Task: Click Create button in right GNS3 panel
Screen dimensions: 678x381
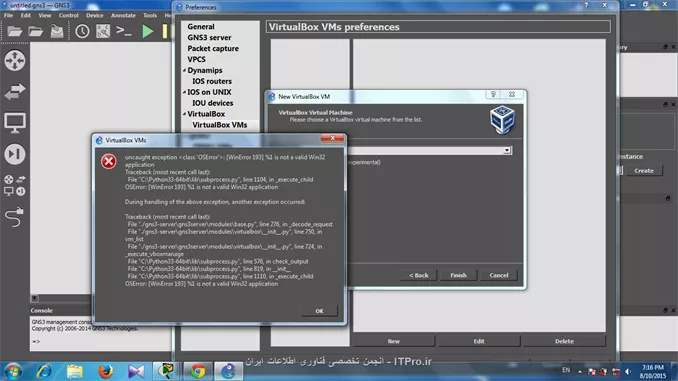Action: [644, 170]
